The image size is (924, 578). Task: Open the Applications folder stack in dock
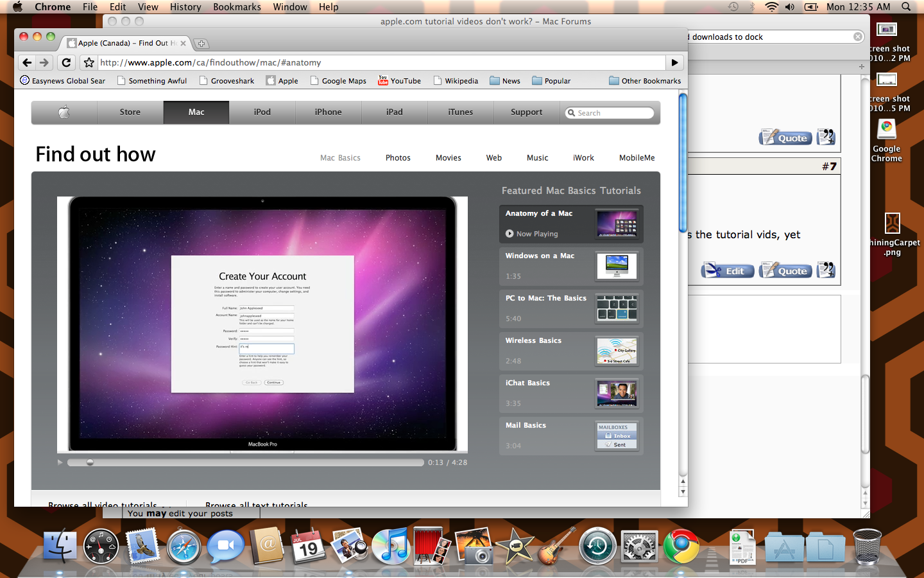[x=784, y=548]
